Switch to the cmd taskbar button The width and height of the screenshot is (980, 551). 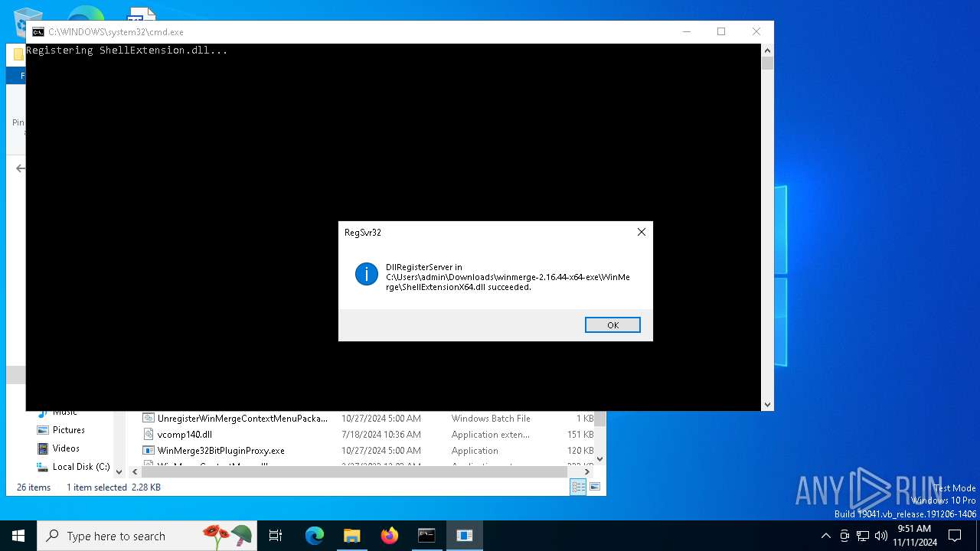(426, 536)
